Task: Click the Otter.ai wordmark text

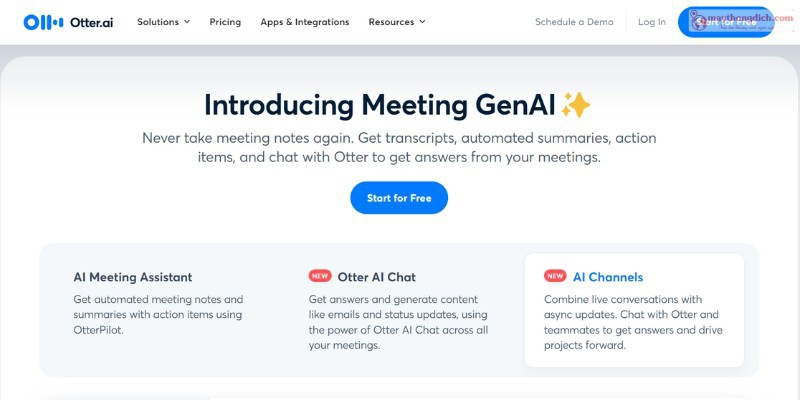Action: (x=91, y=22)
